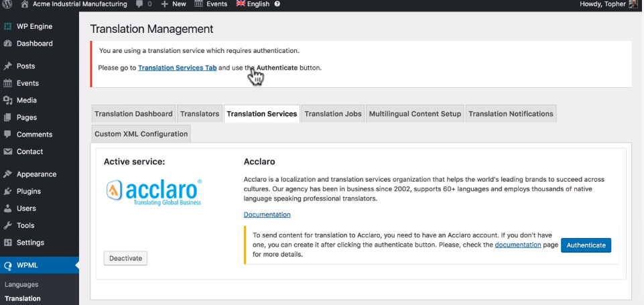Viewport: 644px width, 305px height.
Task: Click the Tools wrench icon
Action: pos(7,226)
